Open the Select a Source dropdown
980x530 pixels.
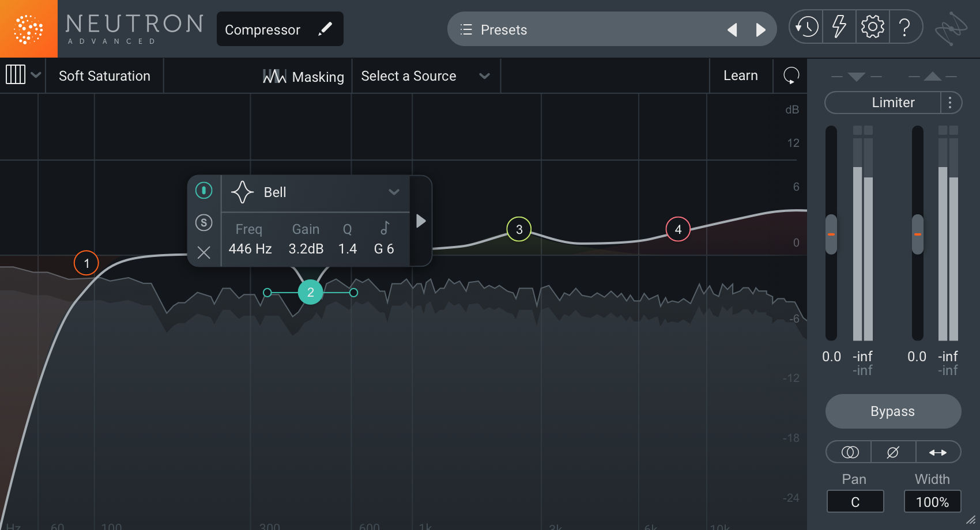point(426,75)
